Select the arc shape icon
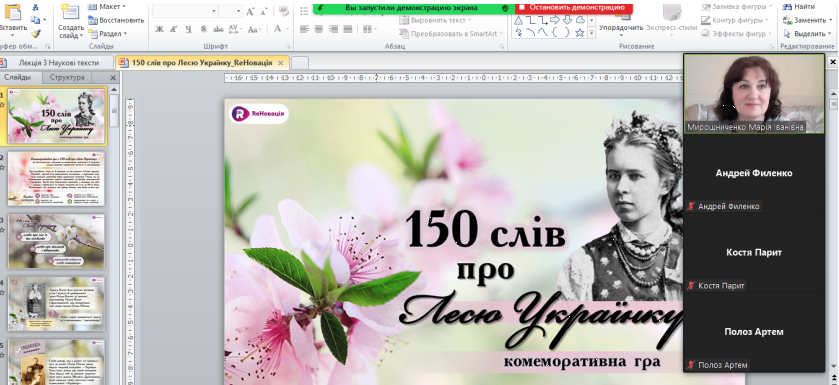Screen dimensions: 839x385 pyautogui.click(x=530, y=33)
